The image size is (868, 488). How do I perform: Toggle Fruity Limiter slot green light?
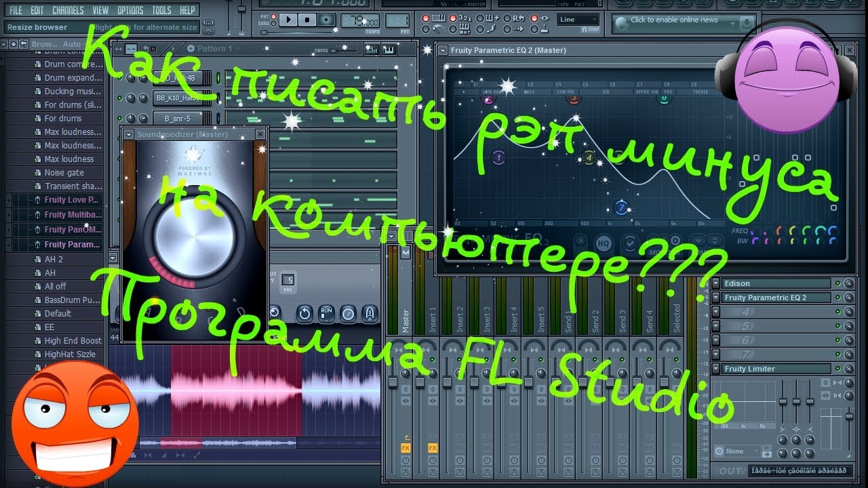[837, 369]
